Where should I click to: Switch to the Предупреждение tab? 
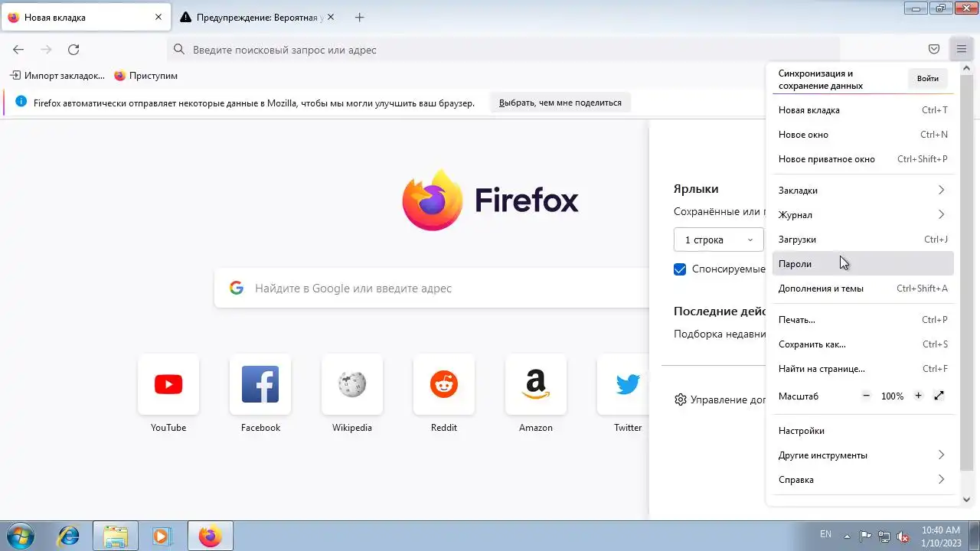tap(260, 17)
